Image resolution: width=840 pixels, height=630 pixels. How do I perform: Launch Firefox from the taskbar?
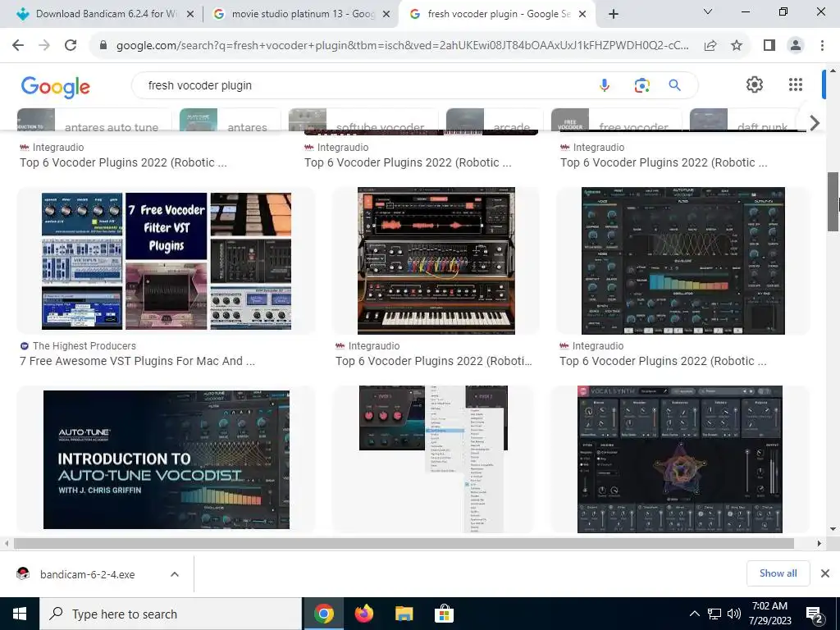click(x=363, y=614)
